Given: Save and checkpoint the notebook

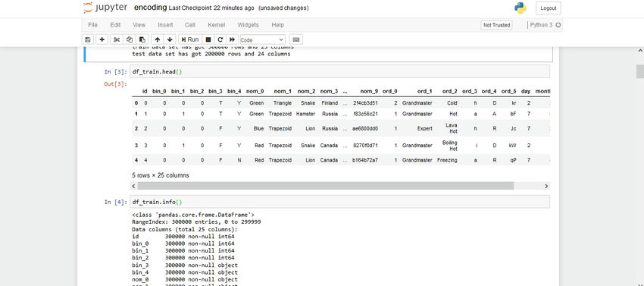Looking at the screenshot, I should click(x=87, y=39).
